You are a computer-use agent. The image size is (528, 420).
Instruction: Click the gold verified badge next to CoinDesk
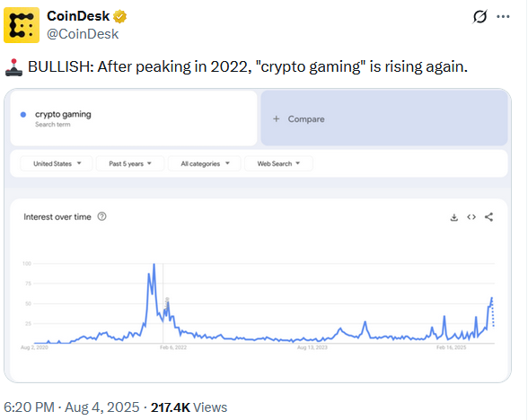(119, 16)
